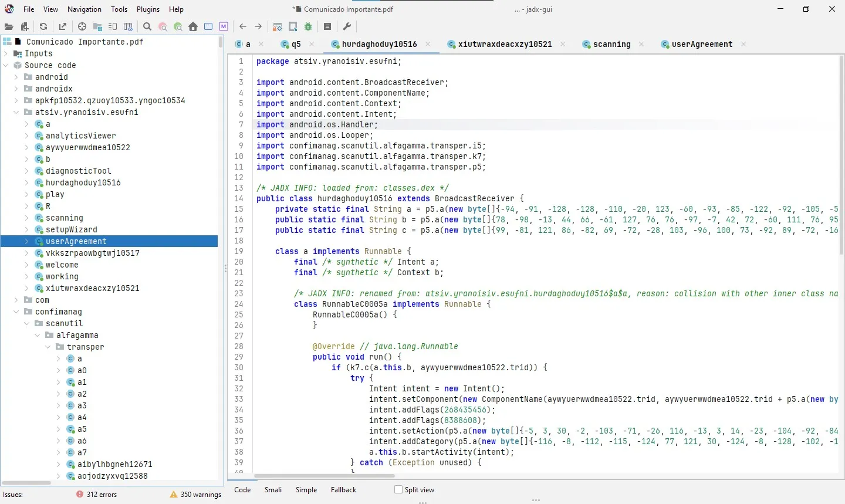Navigate forward with the right arrow
Image resolution: width=845 pixels, height=504 pixels.
coord(258,26)
